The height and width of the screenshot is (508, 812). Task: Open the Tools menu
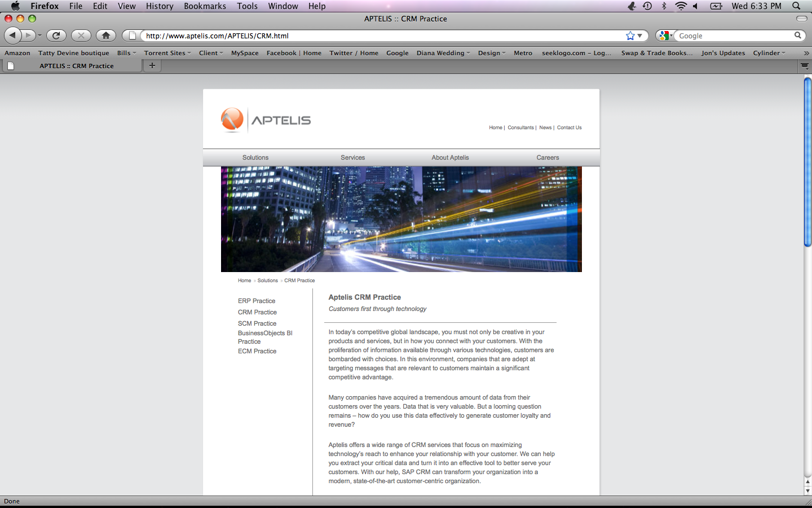tap(247, 6)
